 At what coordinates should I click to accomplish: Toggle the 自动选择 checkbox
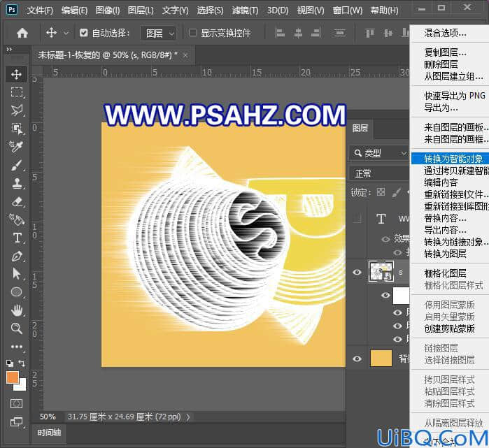point(83,33)
